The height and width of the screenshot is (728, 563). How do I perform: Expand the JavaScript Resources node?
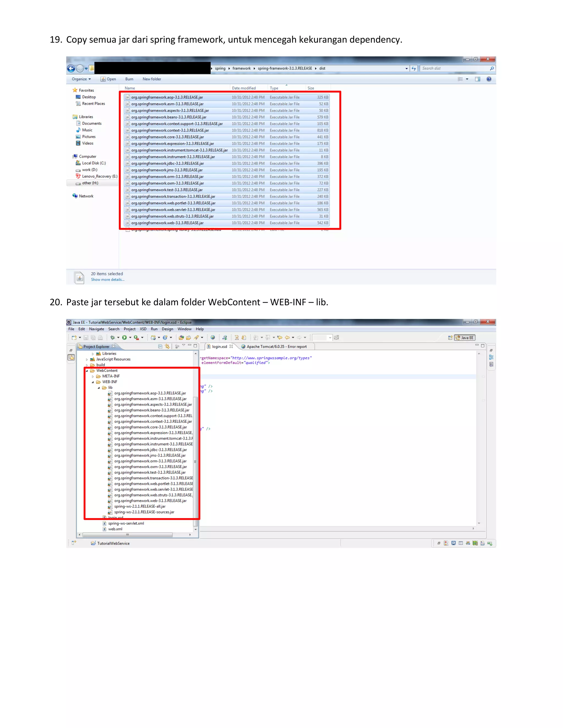[87, 359]
